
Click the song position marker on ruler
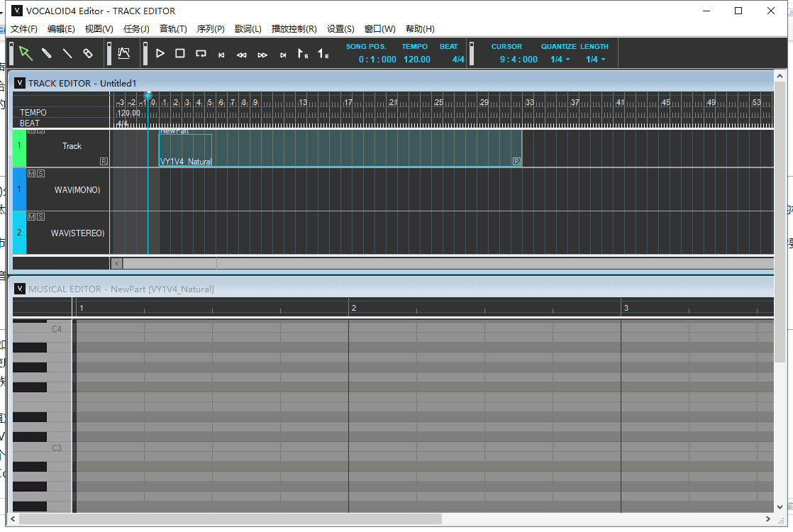148,95
